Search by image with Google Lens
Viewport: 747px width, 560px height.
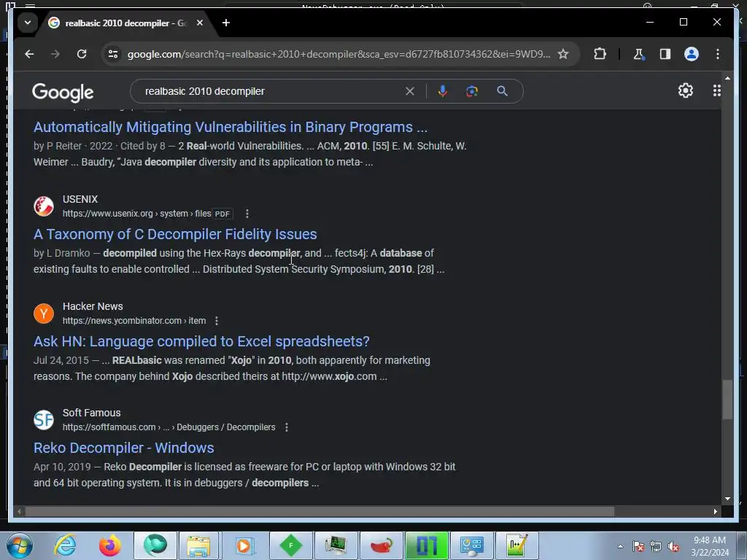click(x=472, y=91)
